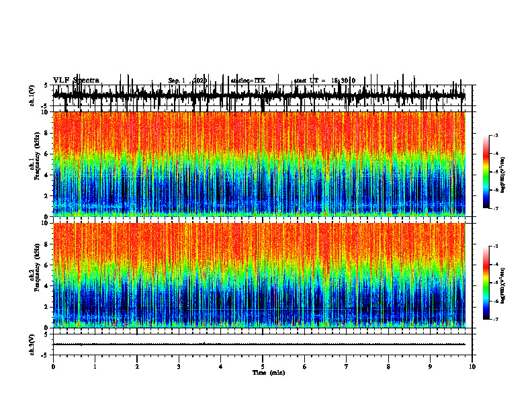The height and width of the screenshot is (411, 532).
Task: Click the ch.1 spectrogram colour bar
Action: tap(486, 172)
